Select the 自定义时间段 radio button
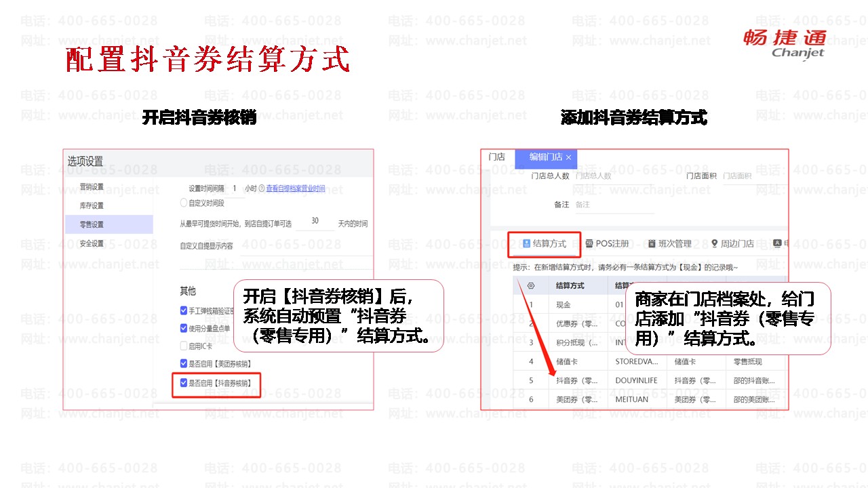Screen dimensions: 868x488 [x=184, y=203]
